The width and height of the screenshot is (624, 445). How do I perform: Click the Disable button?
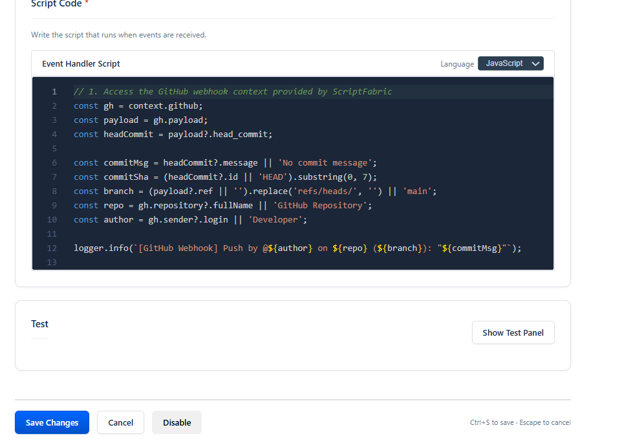(x=177, y=422)
